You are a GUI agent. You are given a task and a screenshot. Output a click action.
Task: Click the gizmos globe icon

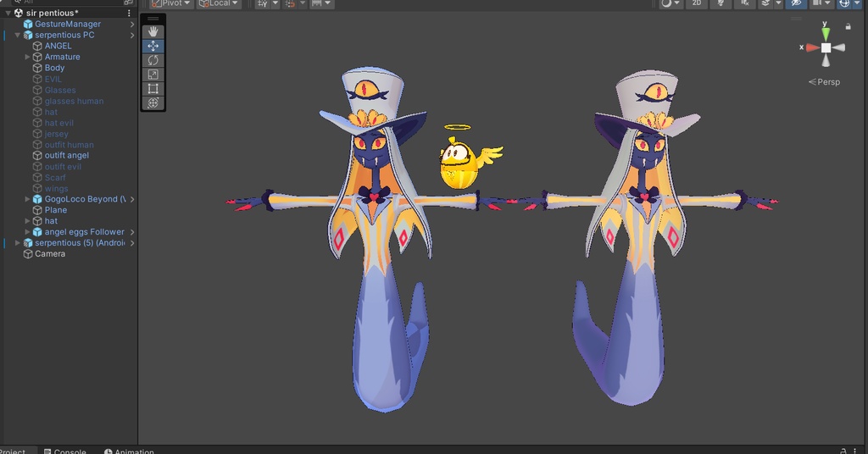(845, 3)
